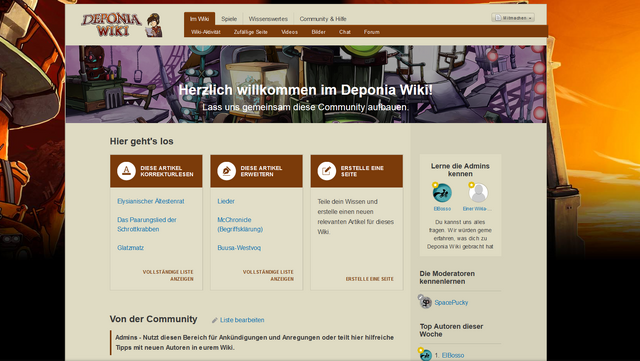Click Vollständige Liste anzeigen under Erweitern
640x361 pixels.
click(268, 275)
